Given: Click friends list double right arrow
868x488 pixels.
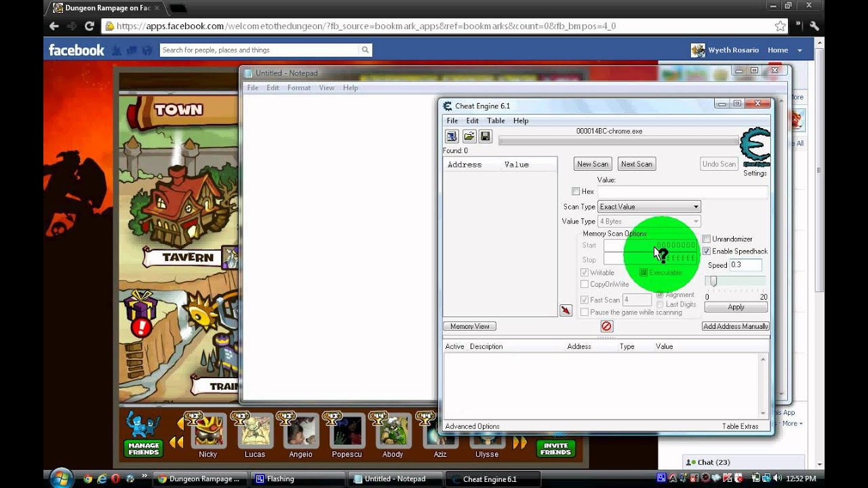Looking at the screenshot, I should pyautogui.click(x=520, y=443).
